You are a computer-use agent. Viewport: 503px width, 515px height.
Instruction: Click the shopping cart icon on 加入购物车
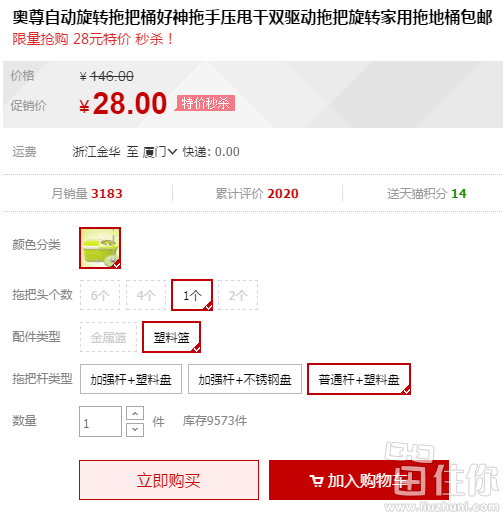pos(316,481)
